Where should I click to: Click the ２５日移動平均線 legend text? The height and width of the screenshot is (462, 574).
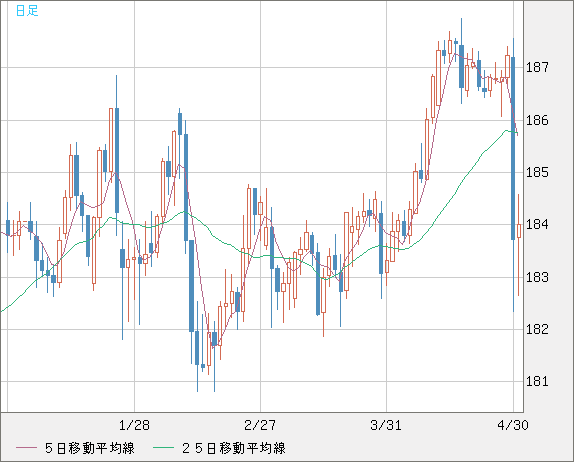click(x=233, y=448)
